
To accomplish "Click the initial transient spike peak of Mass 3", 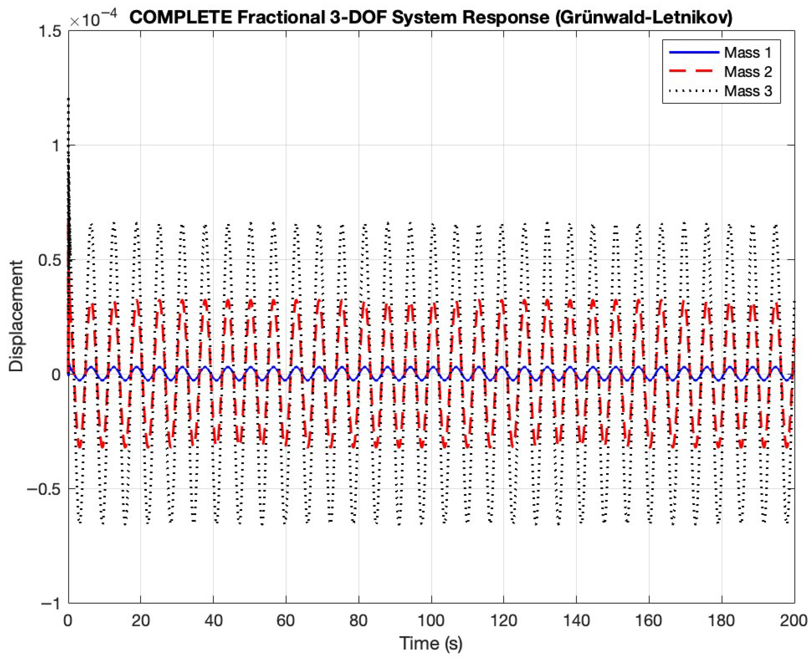I will pos(69,99).
